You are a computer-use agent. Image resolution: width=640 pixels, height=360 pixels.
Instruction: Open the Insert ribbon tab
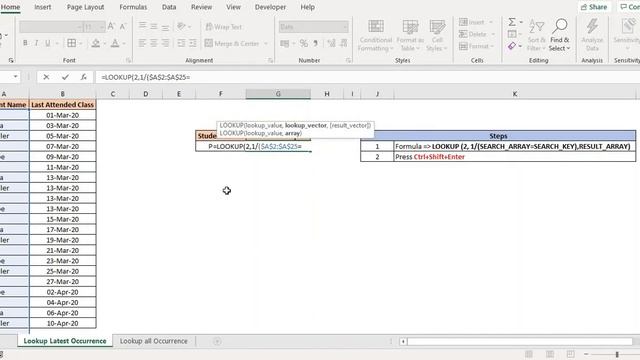pos(43,7)
